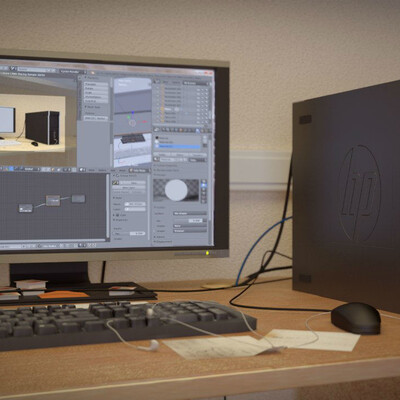The width and height of the screenshot is (400, 400).
Task: Open the Render tab camera icon in Properties
Action: pos(156,130)
